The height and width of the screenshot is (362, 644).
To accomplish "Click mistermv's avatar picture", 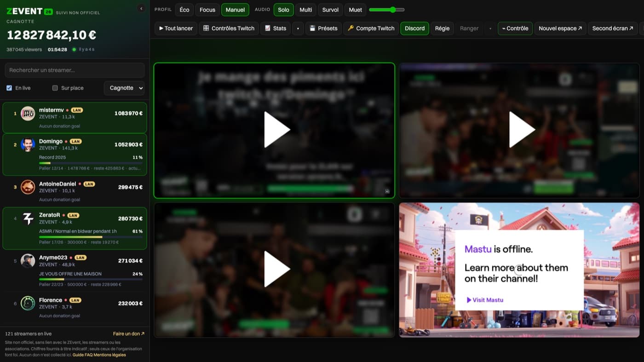I will click(x=28, y=113).
